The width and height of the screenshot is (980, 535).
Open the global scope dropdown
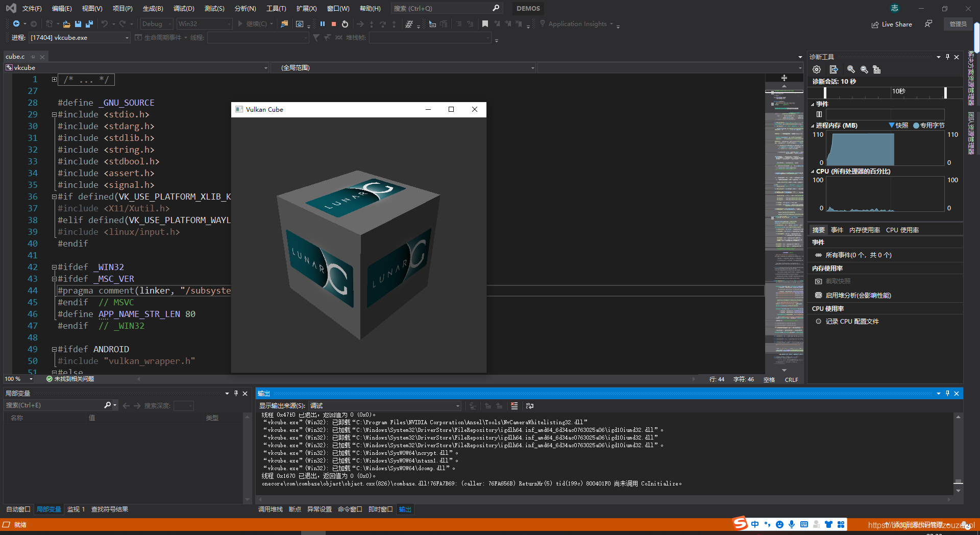coord(403,68)
